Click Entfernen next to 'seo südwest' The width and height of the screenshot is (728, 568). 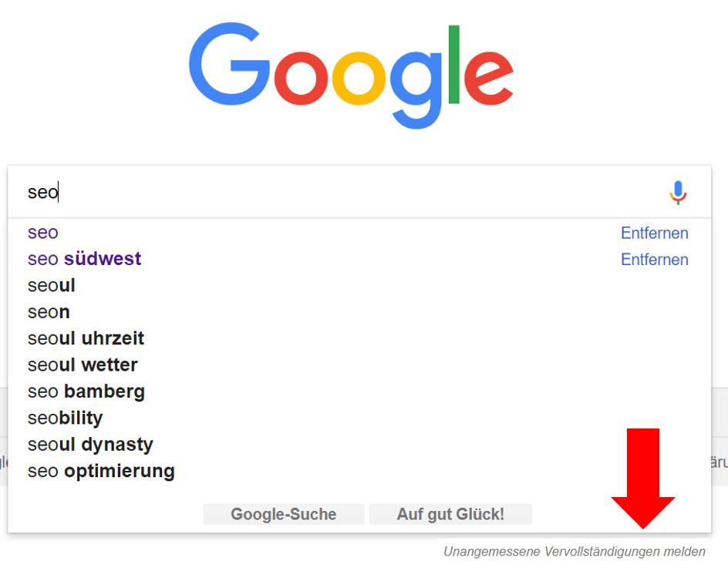654,260
